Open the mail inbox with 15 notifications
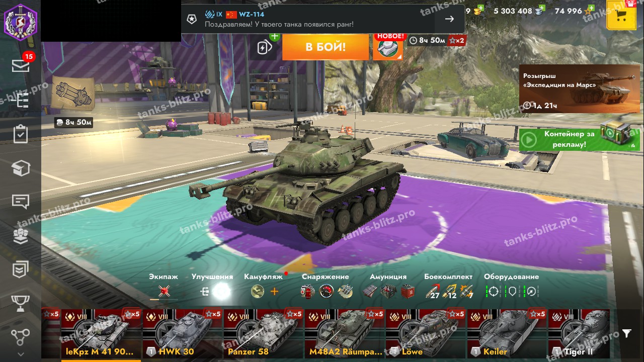Viewport: 644px width, 362px height. 21,65
